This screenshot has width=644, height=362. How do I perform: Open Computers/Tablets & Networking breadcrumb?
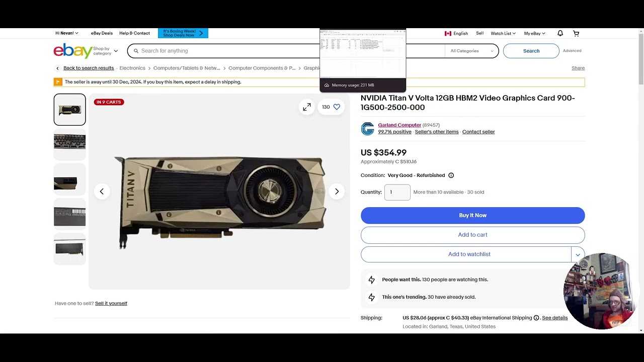(x=187, y=68)
